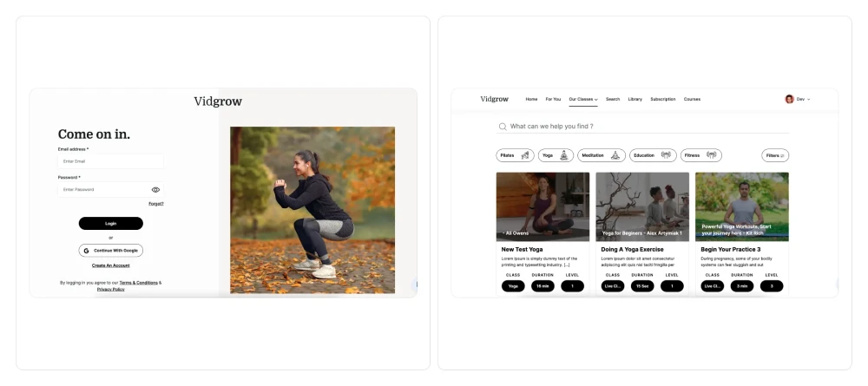Click the search magnifier icon
Viewport: 868px width, 386px height.
click(503, 127)
